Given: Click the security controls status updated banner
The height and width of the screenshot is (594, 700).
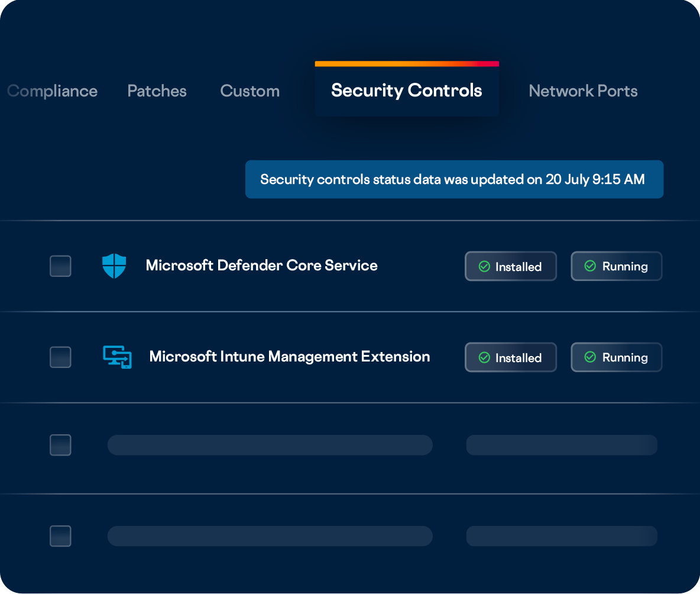Looking at the screenshot, I should [453, 179].
